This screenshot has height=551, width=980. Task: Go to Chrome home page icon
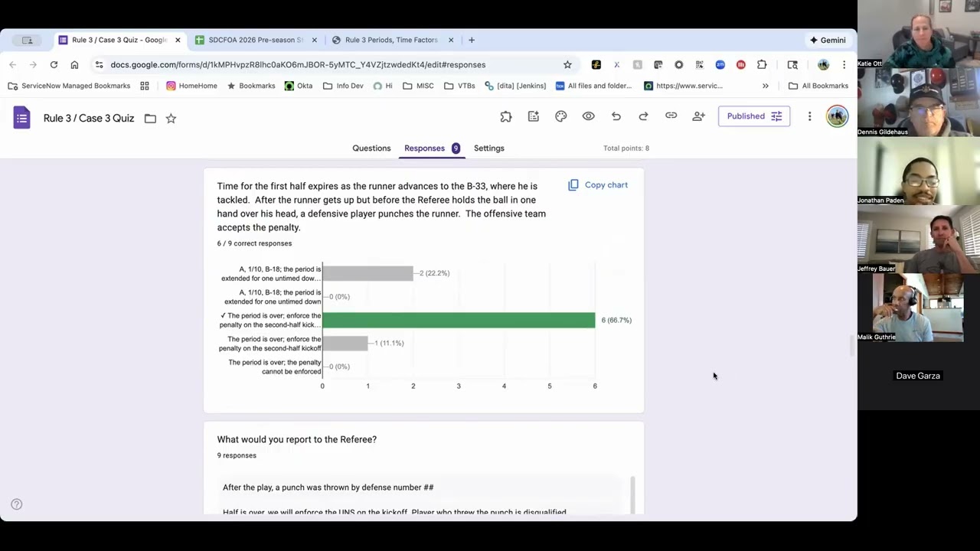74,64
